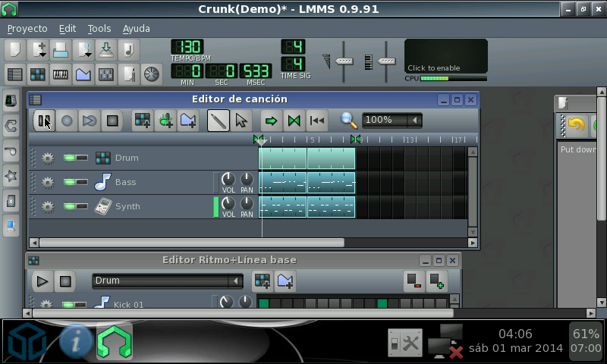Expand the Drum pattern selector dropdown
Screen dimensions: 607x364
coord(236,281)
